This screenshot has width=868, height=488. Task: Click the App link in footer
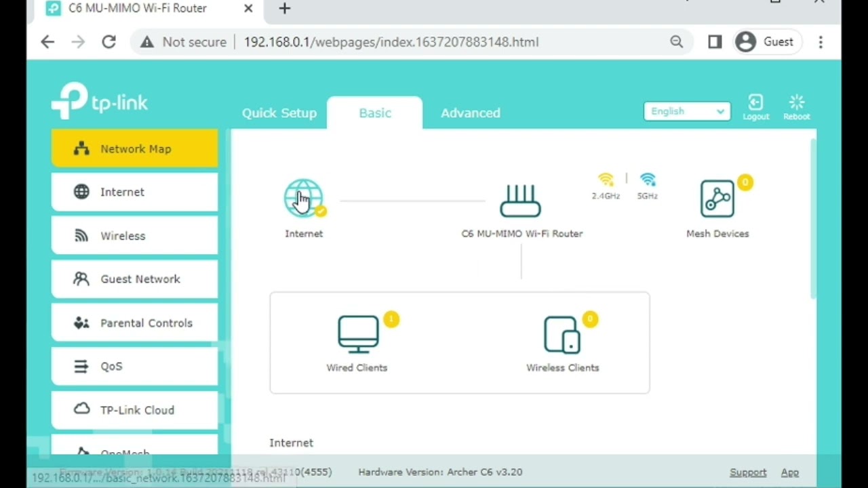pyautogui.click(x=789, y=472)
